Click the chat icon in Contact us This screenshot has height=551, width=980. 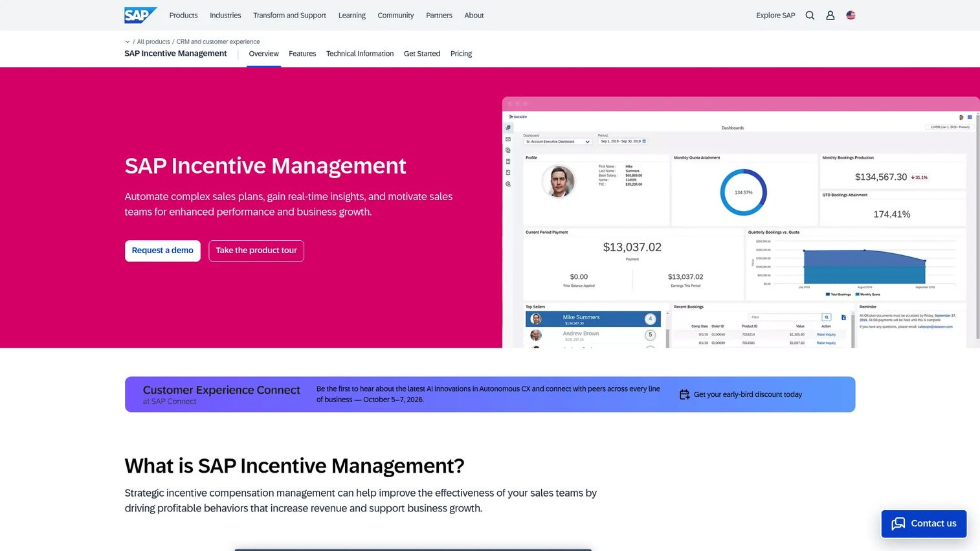(898, 524)
